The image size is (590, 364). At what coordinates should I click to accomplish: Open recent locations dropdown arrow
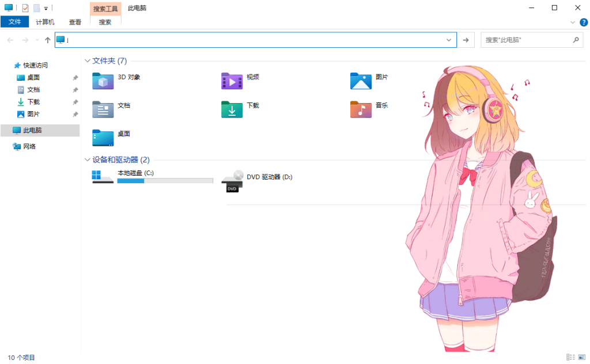(37, 40)
